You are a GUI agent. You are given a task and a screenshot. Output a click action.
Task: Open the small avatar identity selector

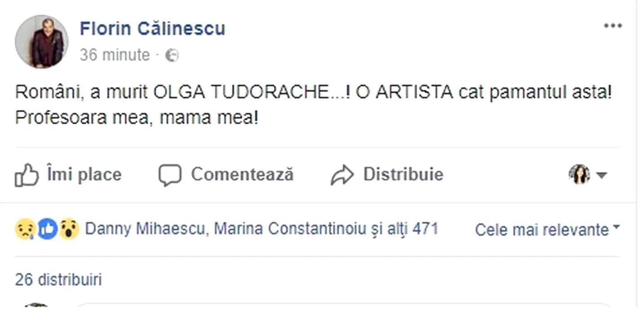click(579, 175)
